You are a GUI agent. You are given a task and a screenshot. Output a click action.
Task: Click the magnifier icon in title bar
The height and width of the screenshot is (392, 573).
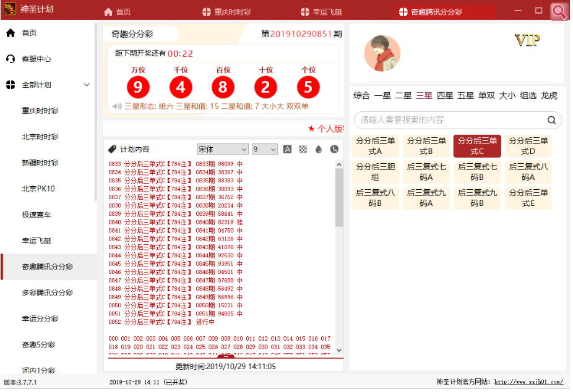pos(559,12)
